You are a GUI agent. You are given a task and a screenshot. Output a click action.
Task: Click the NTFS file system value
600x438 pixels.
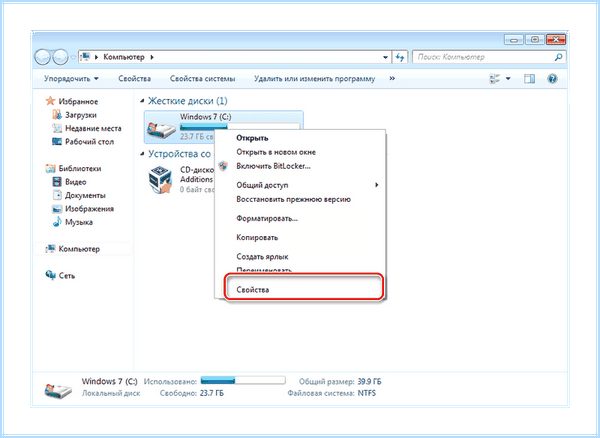coord(367,393)
